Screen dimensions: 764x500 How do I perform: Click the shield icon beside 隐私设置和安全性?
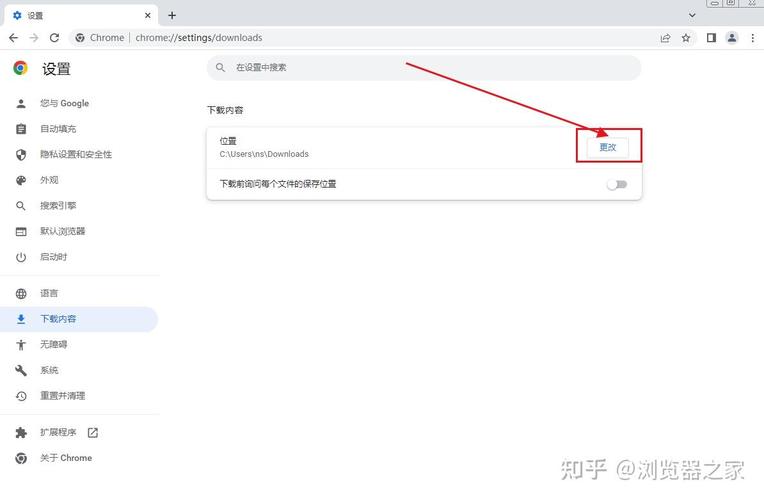click(21, 155)
